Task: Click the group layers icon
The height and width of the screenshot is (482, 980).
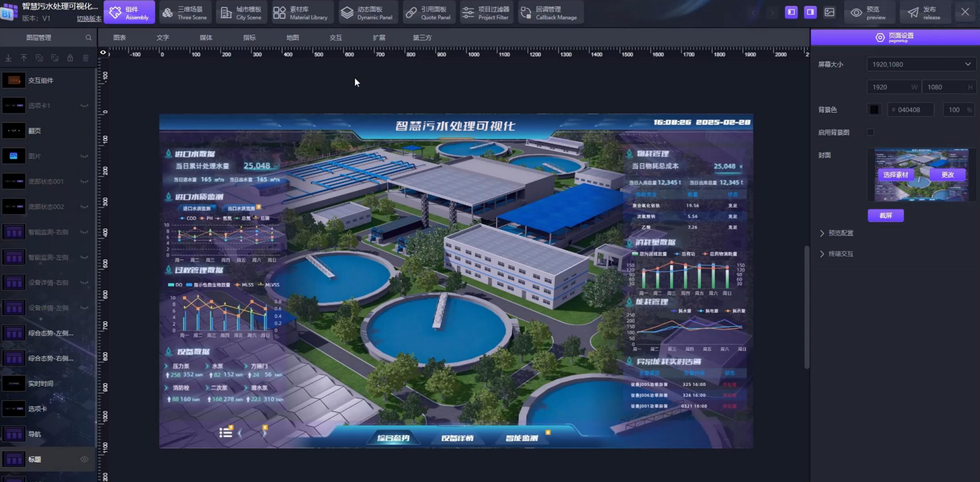Action: pos(39,58)
